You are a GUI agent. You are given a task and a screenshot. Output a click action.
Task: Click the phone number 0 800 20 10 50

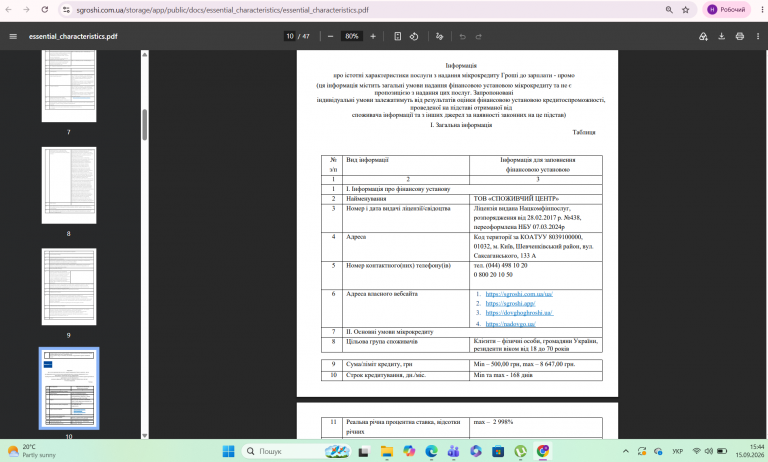[493, 275]
